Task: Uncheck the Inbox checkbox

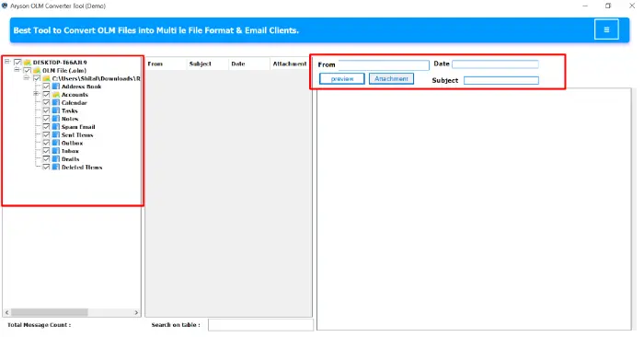Action: pyautogui.click(x=46, y=151)
